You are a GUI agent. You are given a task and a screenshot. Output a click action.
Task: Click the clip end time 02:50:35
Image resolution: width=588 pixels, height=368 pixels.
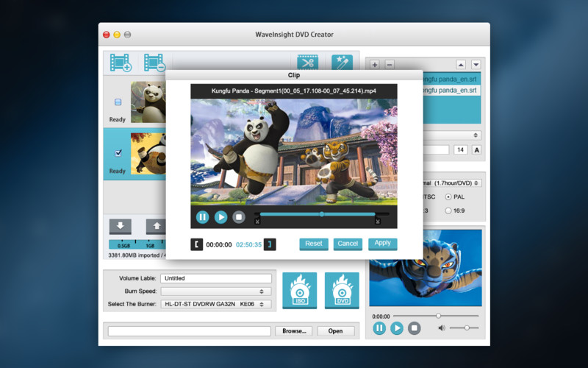tap(248, 244)
